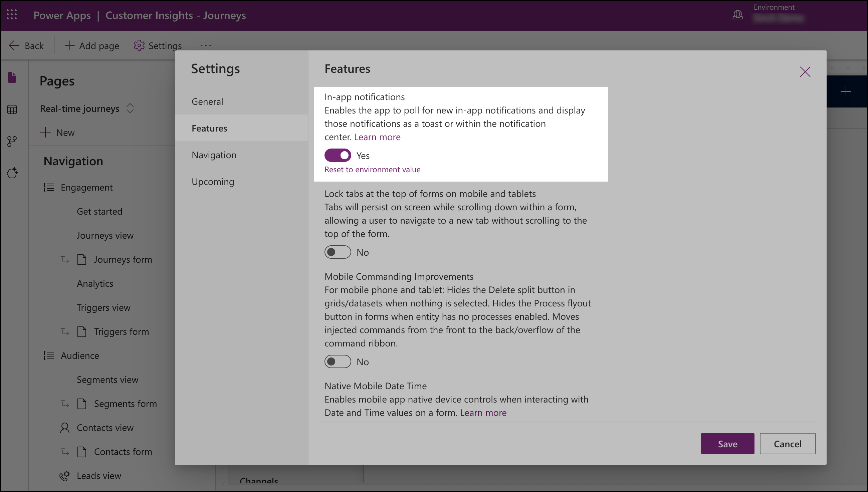Screen dimensions: 868x492
Task: Open Learn more link for In-app notifications
Action: click(x=377, y=137)
